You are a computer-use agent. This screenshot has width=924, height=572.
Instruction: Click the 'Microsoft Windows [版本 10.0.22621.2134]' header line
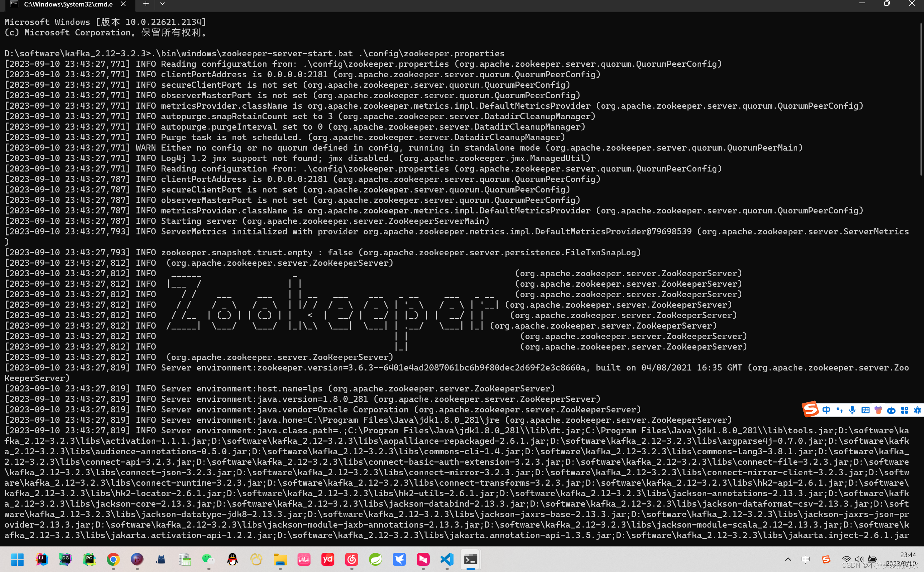point(105,22)
